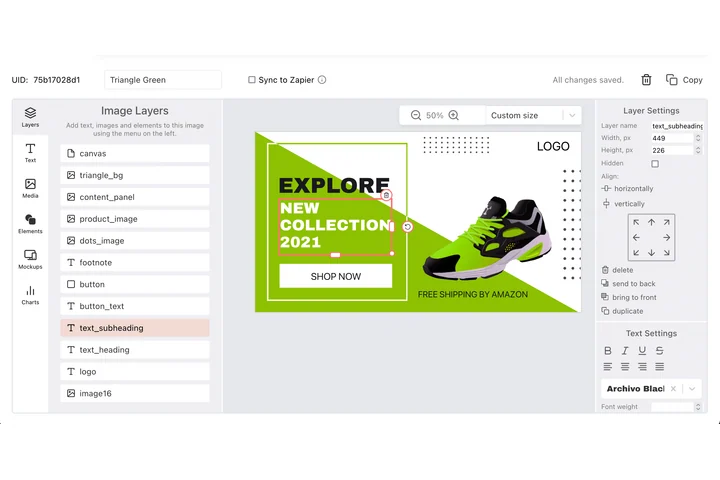This screenshot has width=720, height=480.
Task: Click the right position arrow
Action: (666, 237)
